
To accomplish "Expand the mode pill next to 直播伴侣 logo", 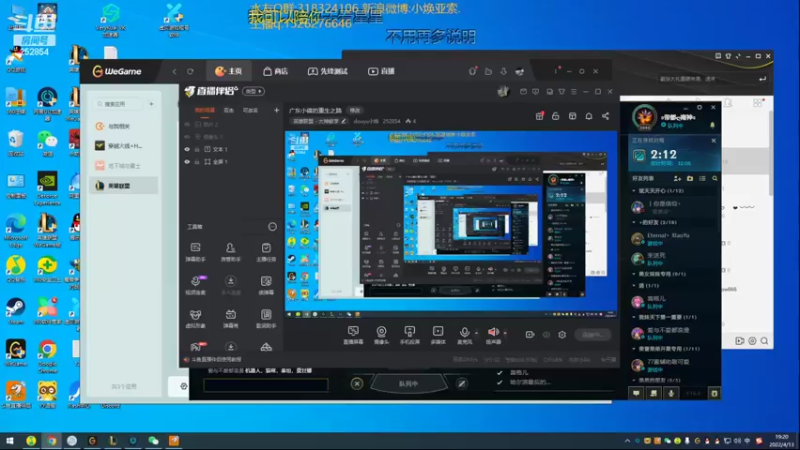I will coord(254,91).
